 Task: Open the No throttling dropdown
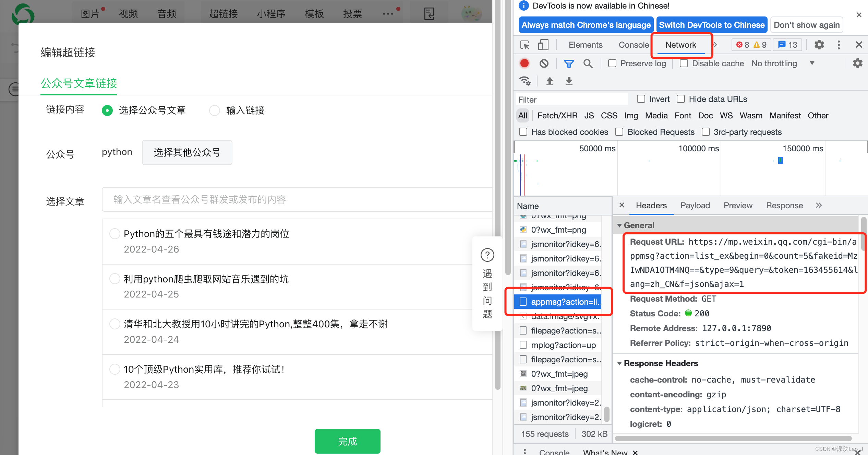pyautogui.click(x=783, y=63)
